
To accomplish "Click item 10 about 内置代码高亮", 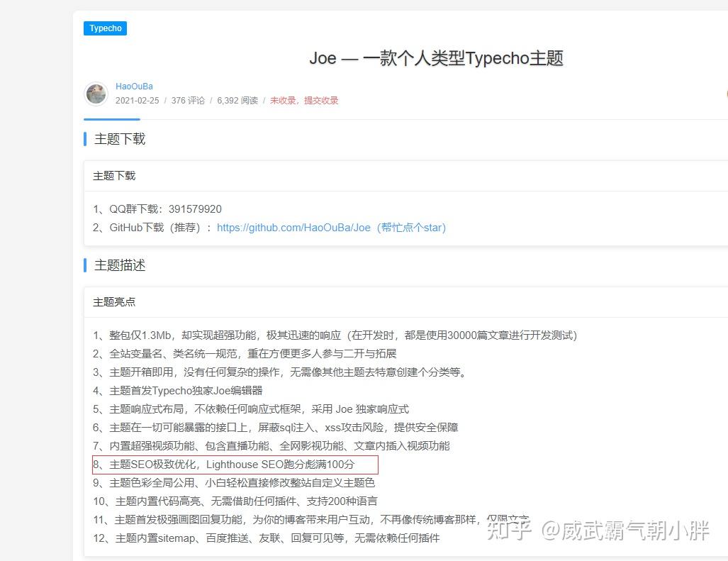I will pos(235,501).
